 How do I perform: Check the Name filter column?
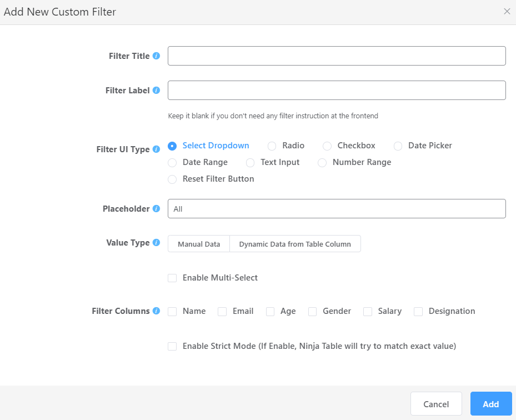[x=172, y=312]
